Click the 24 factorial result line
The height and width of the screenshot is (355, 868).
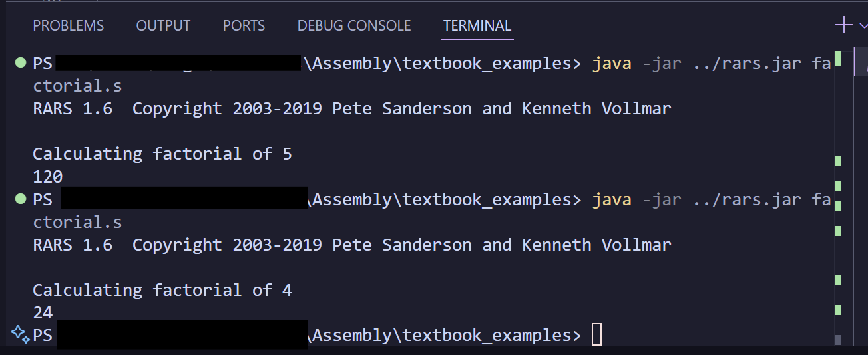43,312
